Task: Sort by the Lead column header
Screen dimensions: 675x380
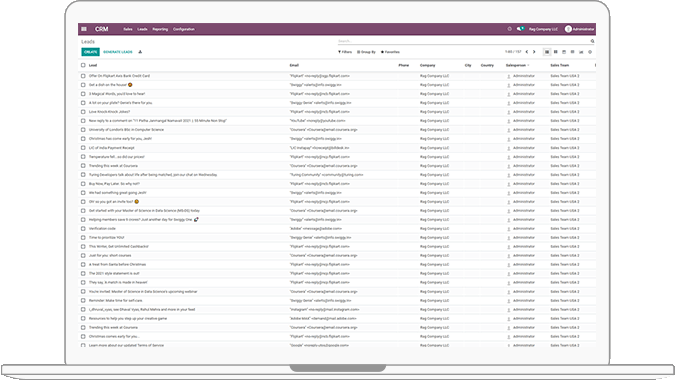Action: point(93,65)
